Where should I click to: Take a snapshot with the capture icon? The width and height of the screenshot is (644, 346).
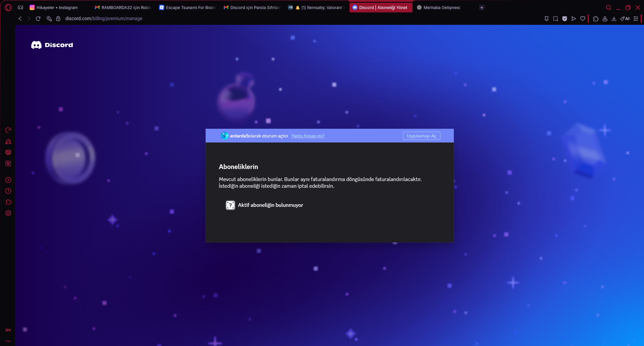tap(555, 19)
